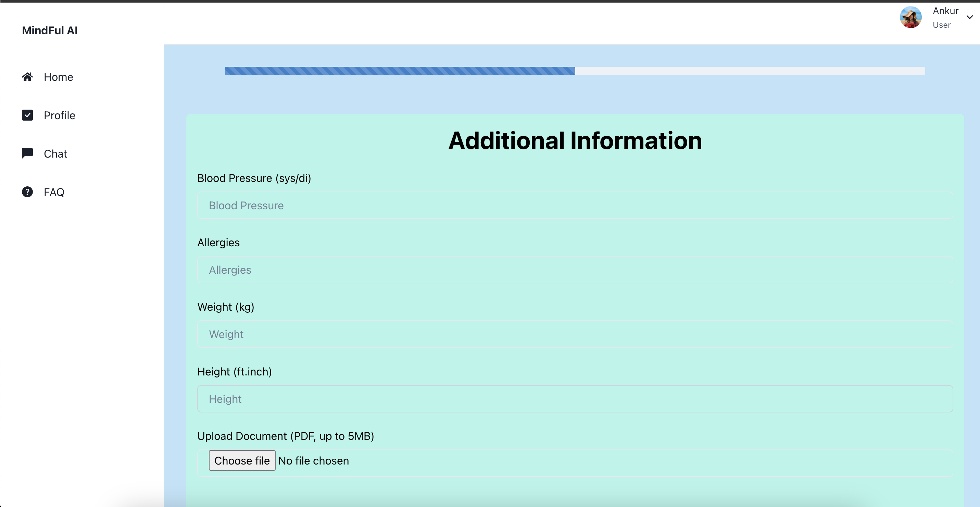Click the striped blue progress bar
The height and width of the screenshot is (507, 980).
(x=400, y=71)
